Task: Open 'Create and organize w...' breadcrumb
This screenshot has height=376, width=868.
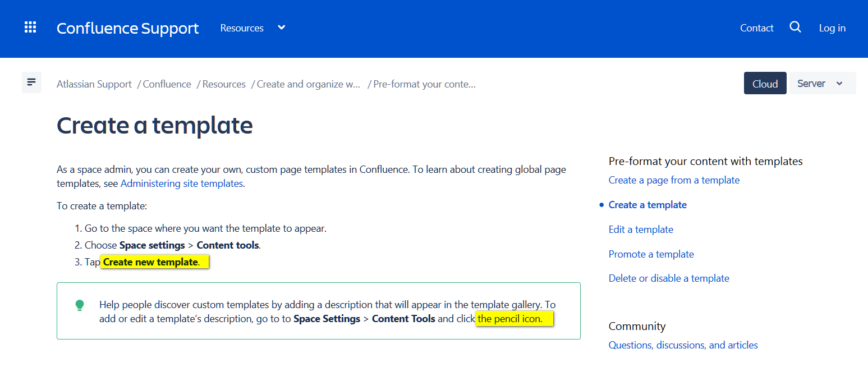Action: tap(309, 84)
